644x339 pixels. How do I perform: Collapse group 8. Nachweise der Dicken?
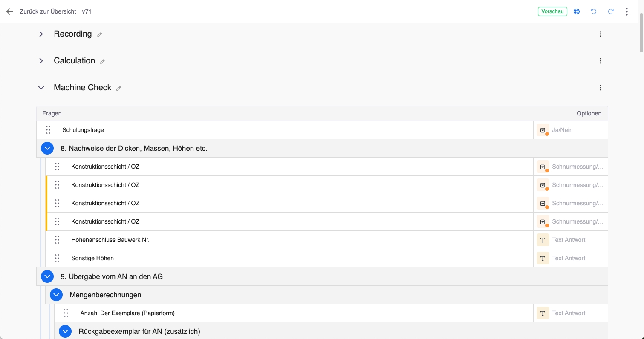pyautogui.click(x=47, y=148)
